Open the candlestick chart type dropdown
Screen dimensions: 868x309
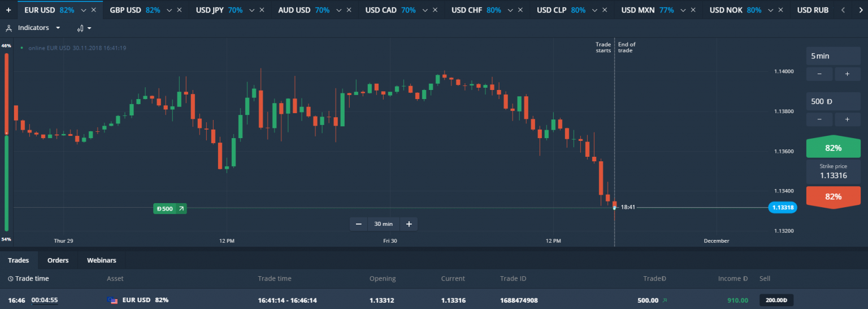click(x=84, y=28)
